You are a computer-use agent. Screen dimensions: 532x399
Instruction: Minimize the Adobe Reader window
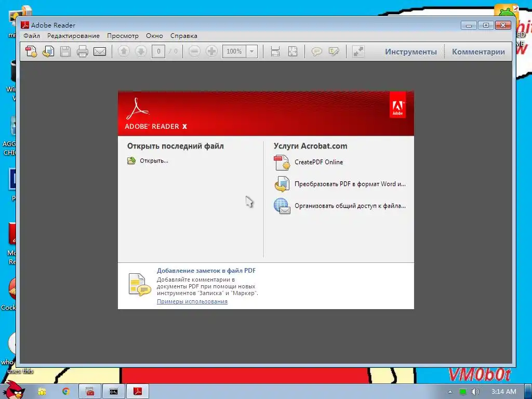point(469,25)
